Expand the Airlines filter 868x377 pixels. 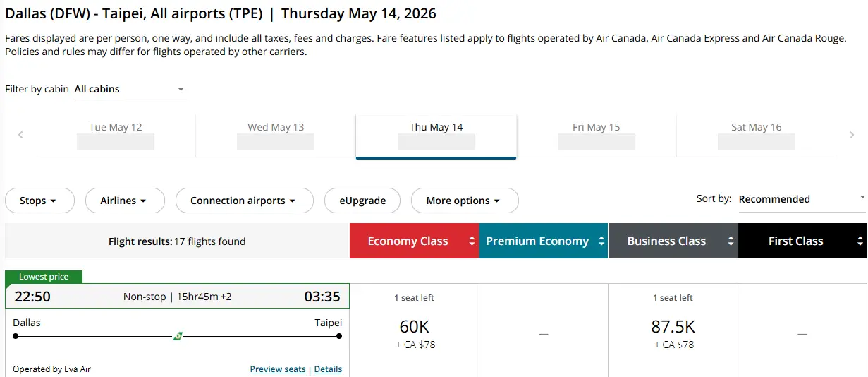(125, 201)
